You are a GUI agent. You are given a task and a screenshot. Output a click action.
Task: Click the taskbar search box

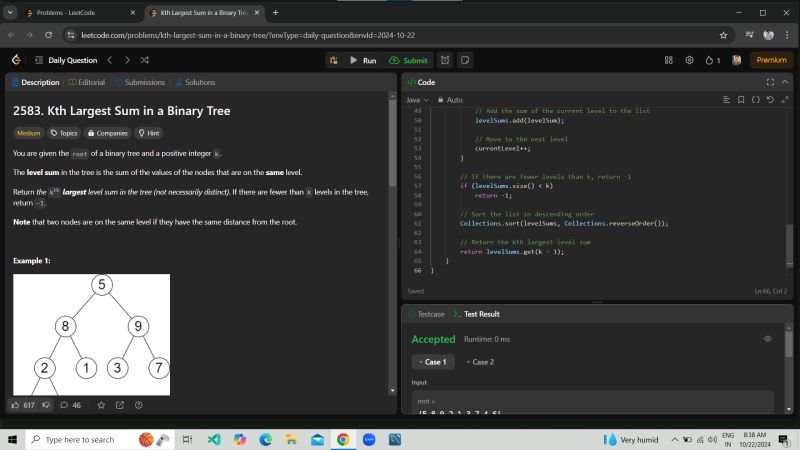99,439
